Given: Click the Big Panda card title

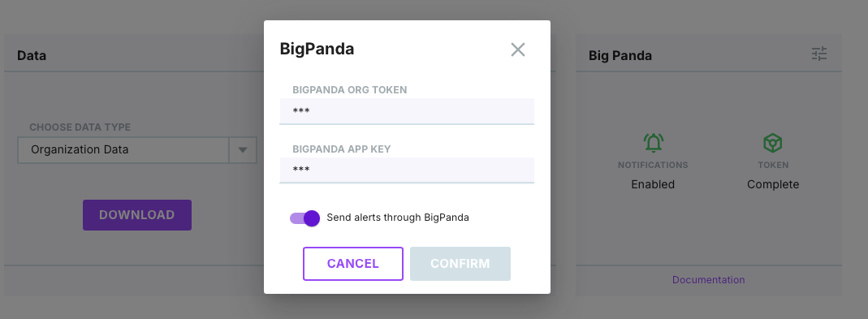Looking at the screenshot, I should click(620, 55).
